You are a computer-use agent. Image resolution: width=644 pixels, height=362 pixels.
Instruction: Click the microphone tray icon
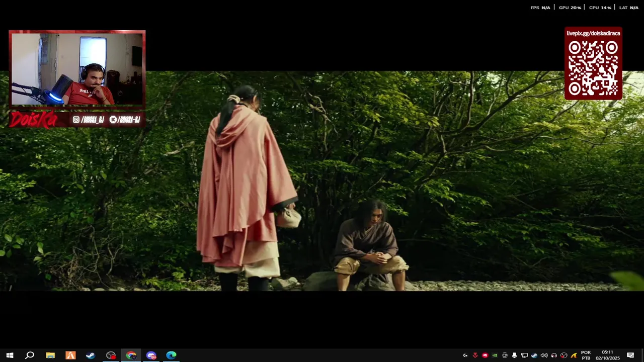[x=514, y=355]
